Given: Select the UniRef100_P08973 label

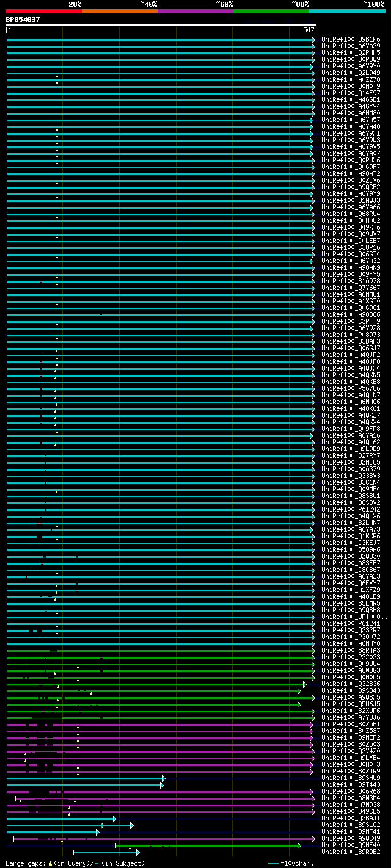Looking at the screenshot, I should pyautogui.click(x=351, y=335).
